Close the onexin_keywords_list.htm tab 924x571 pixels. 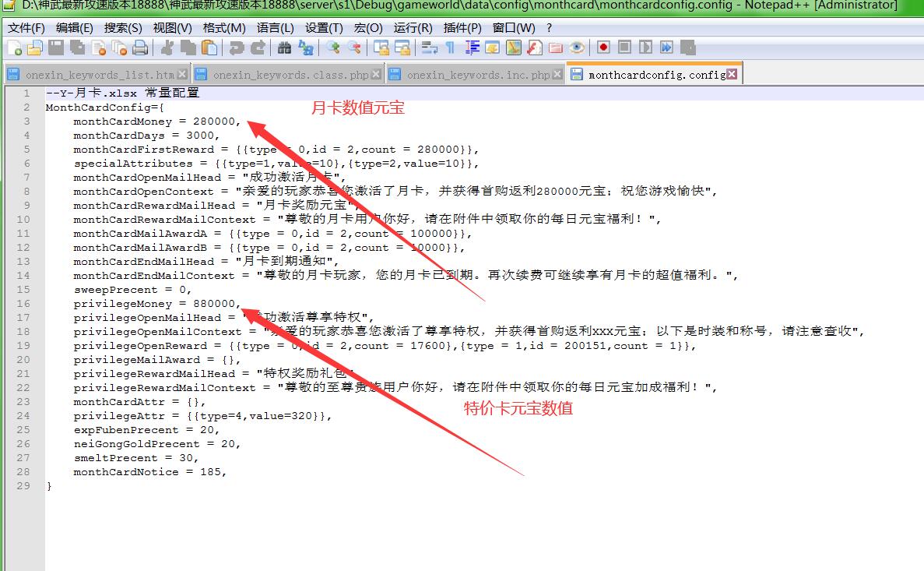click(x=182, y=74)
